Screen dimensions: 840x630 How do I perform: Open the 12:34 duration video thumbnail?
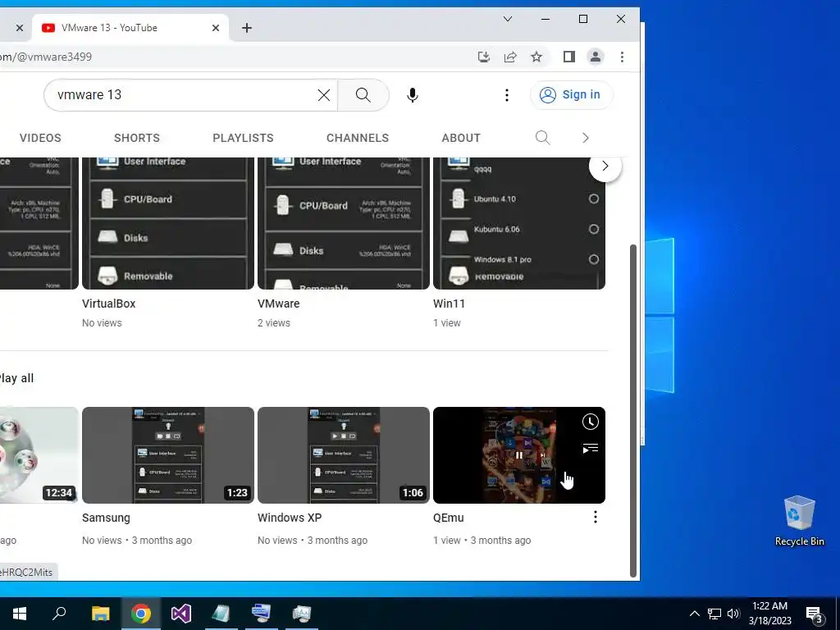[x=39, y=454]
